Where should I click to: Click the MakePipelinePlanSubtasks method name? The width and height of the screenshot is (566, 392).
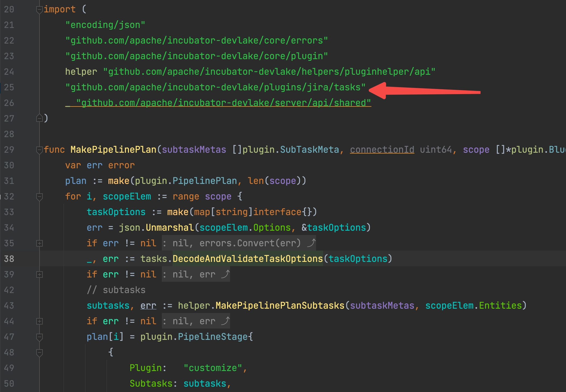click(x=280, y=306)
